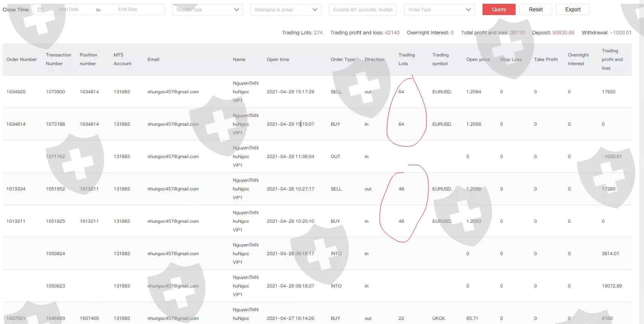Click the 17920 profit value
The width and height of the screenshot is (644, 324).
pos(609,92)
